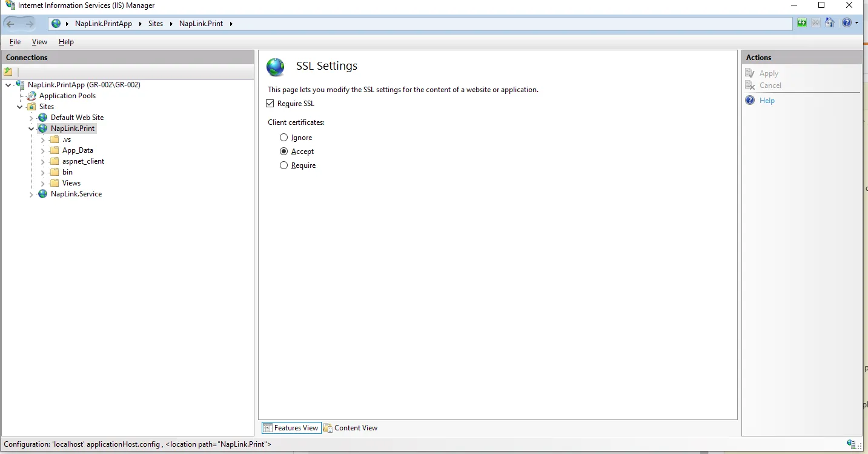Click the status bar network icon

point(852,444)
